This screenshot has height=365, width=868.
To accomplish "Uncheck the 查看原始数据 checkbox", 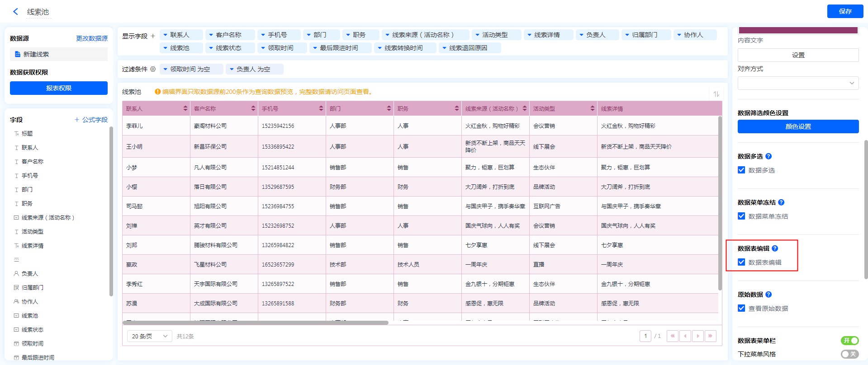I will tap(741, 308).
